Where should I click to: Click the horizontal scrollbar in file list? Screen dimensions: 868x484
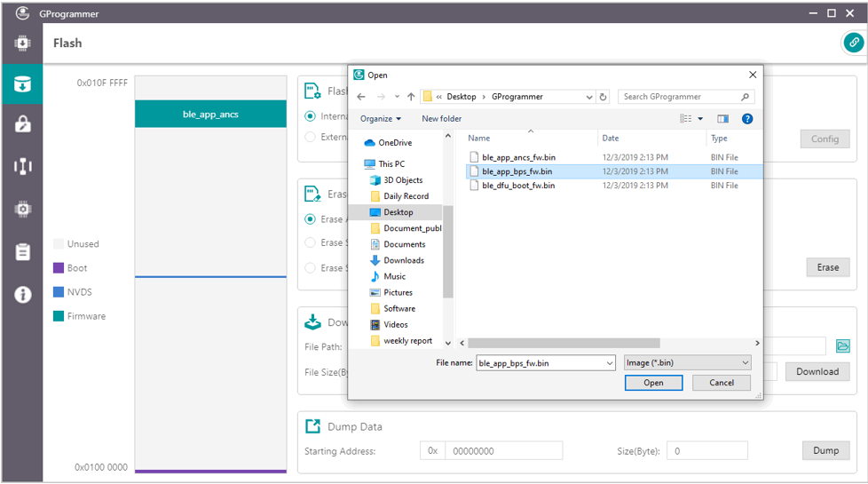point(564,344)
